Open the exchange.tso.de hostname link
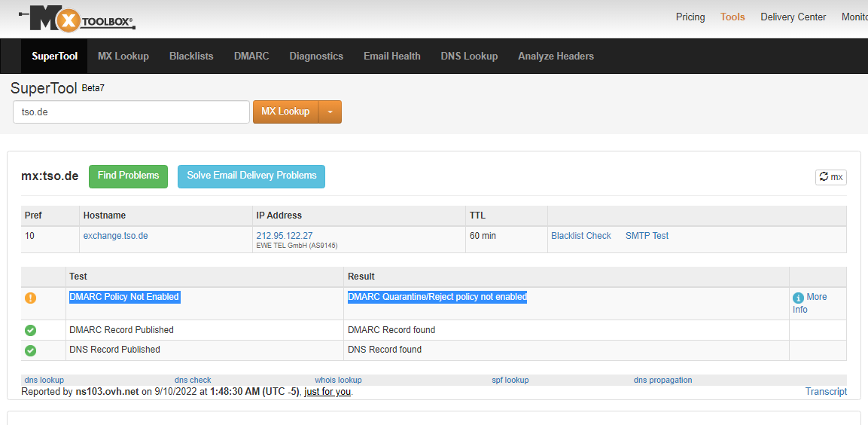The height and width of the screenshot is (425, 868). 116,236
